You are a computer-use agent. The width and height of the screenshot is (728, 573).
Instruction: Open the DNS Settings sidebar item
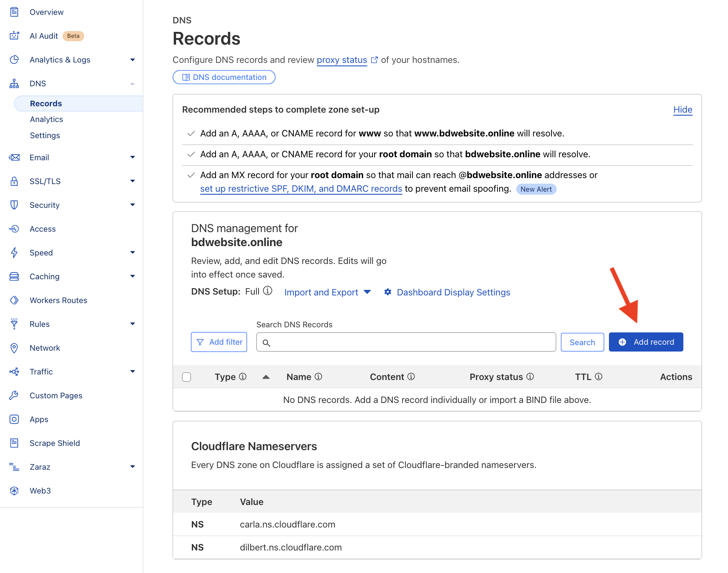point(45,136)
